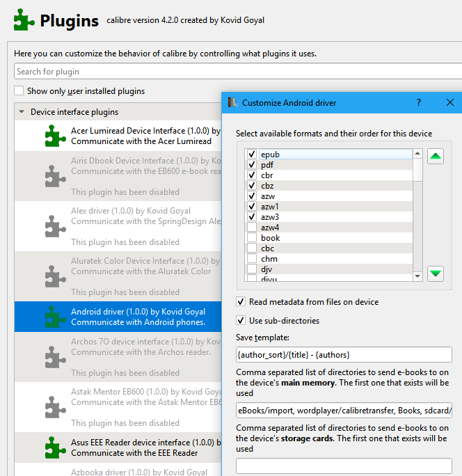Screen dimensions: 462x476
Task: Toggle Show only user installed plugins checkbox
Action: (x=19, y=90)
